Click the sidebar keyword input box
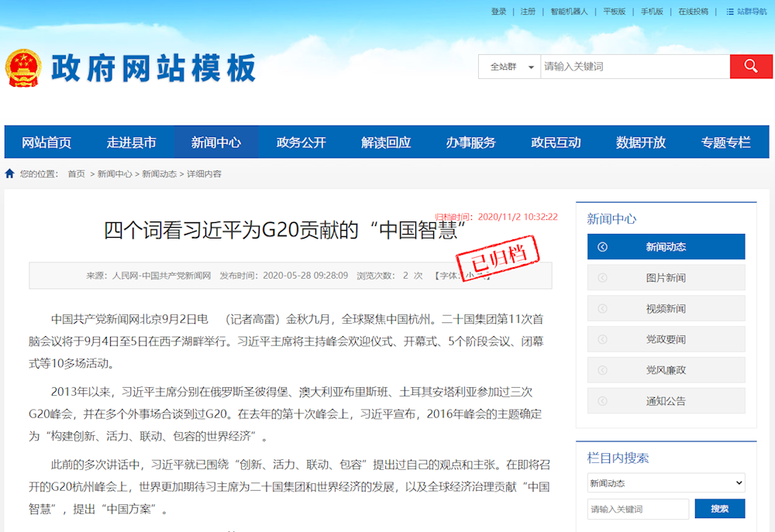This screenshot has width=775, height=532. [x=638, y=509]
